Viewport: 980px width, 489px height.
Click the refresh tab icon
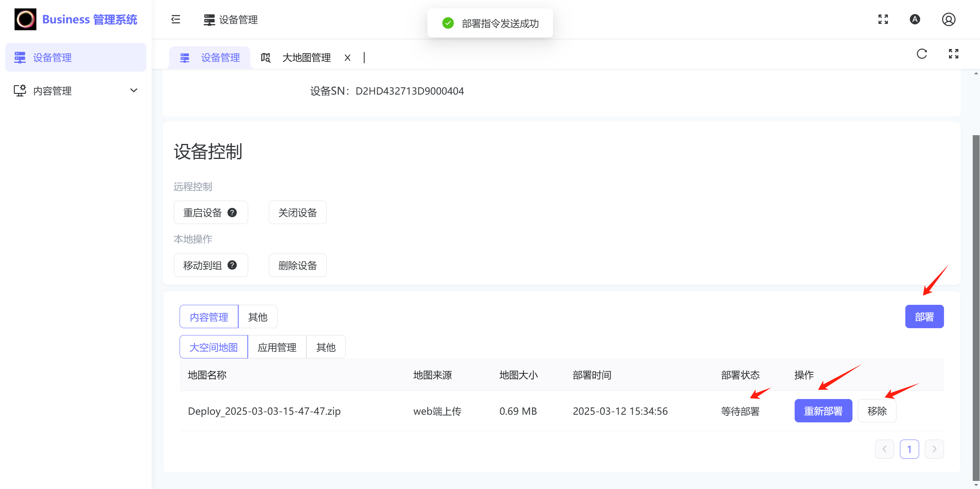922,54
